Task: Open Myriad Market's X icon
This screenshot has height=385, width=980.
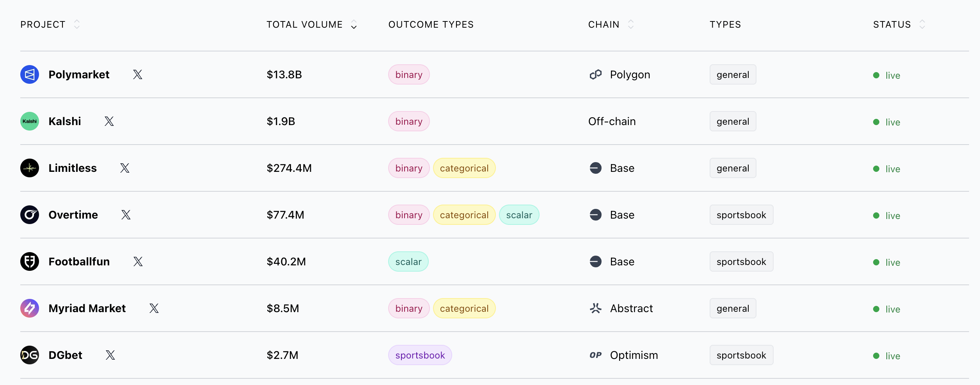Action: click(154, 308)
